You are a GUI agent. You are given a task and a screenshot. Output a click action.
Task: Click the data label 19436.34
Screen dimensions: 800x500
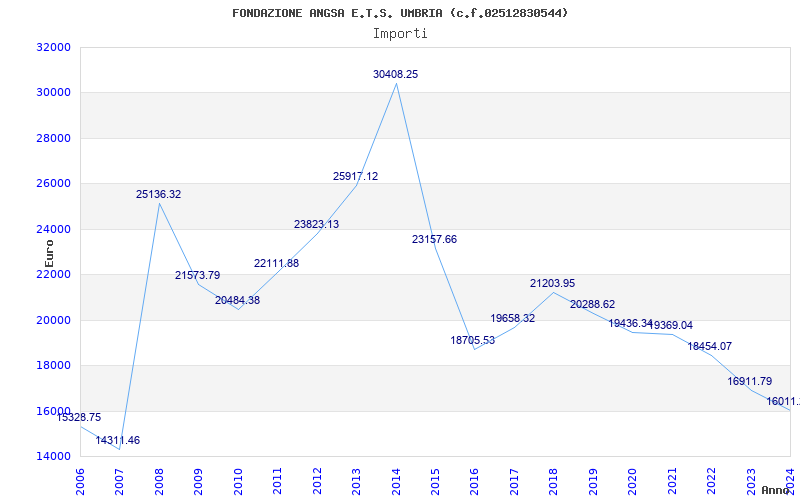[x=631, y=323]
